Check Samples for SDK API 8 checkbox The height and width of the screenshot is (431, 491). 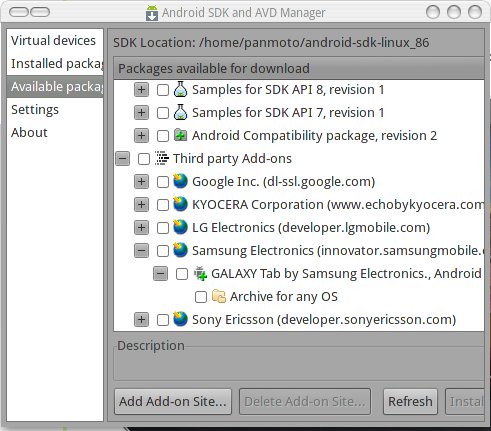click(x=163, y=90)
